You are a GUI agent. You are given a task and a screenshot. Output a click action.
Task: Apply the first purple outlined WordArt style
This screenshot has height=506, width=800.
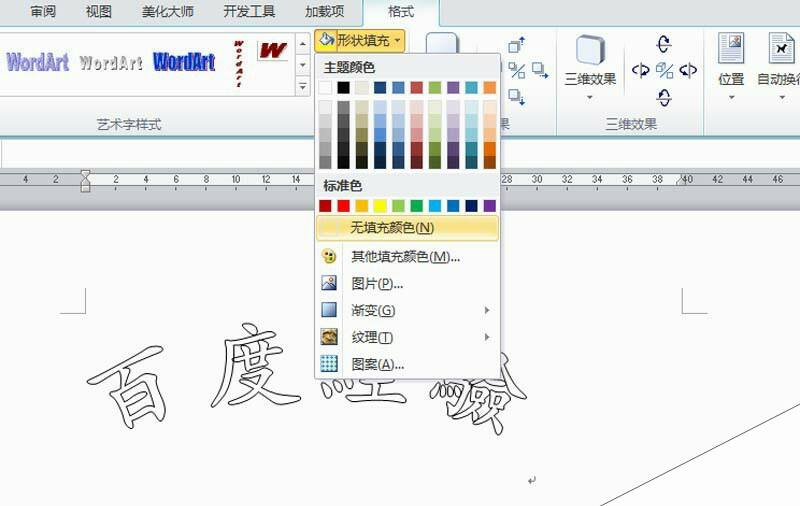tap(38, 62)
